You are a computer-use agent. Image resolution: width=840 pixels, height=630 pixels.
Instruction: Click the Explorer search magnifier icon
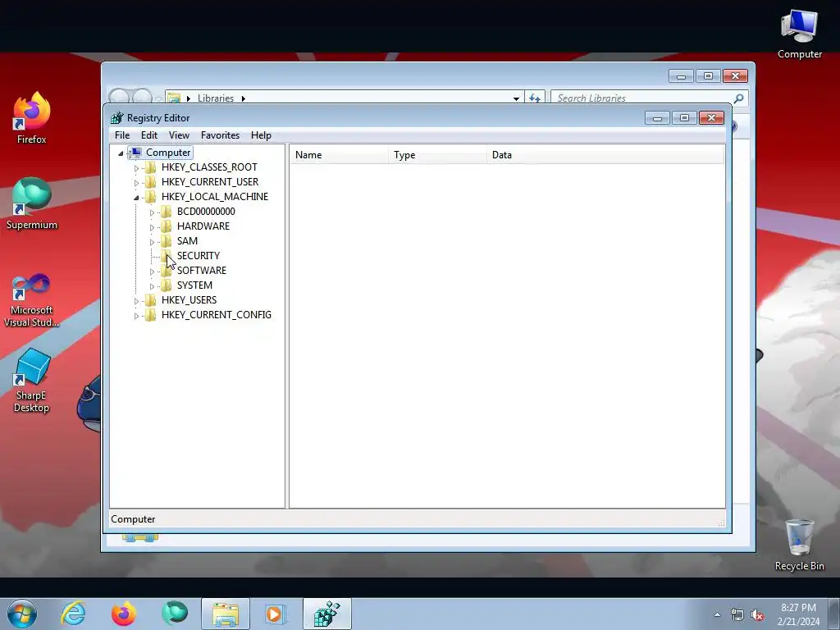pyautogui.click(x=739, y=98)
